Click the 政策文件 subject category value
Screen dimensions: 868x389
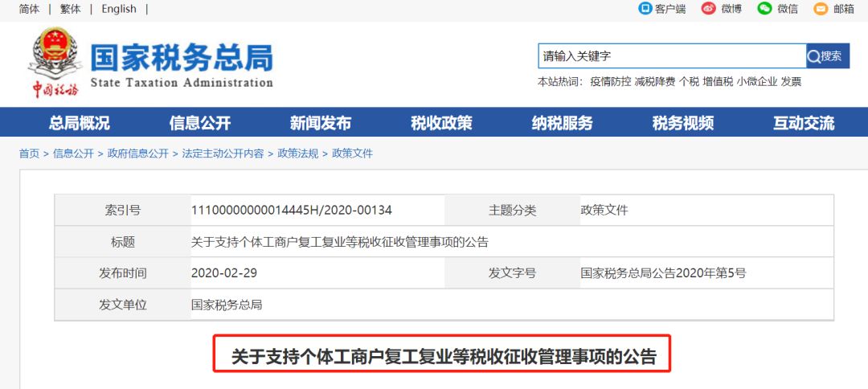tap(604, 211)
